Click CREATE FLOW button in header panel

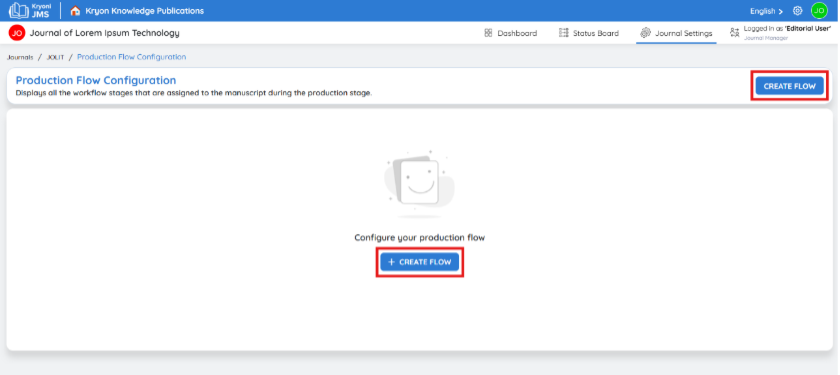pyautogui.click(x=790, y=86)
